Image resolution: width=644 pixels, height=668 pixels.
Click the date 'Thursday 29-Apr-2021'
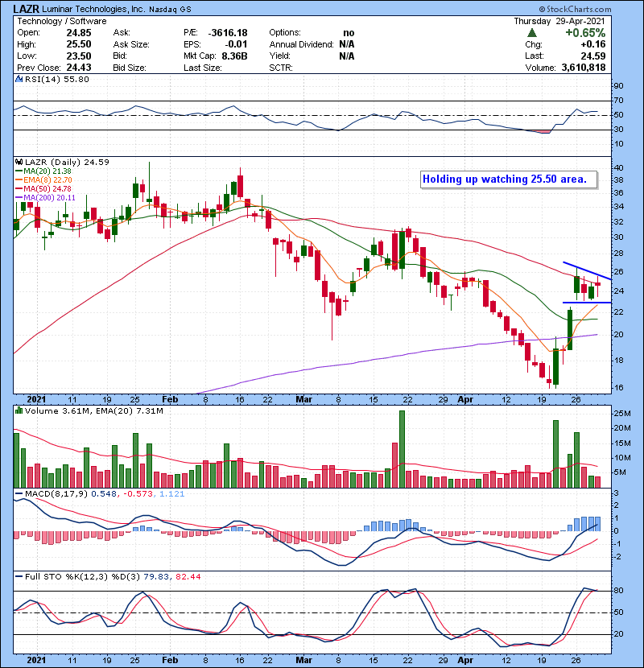(559, 21)
